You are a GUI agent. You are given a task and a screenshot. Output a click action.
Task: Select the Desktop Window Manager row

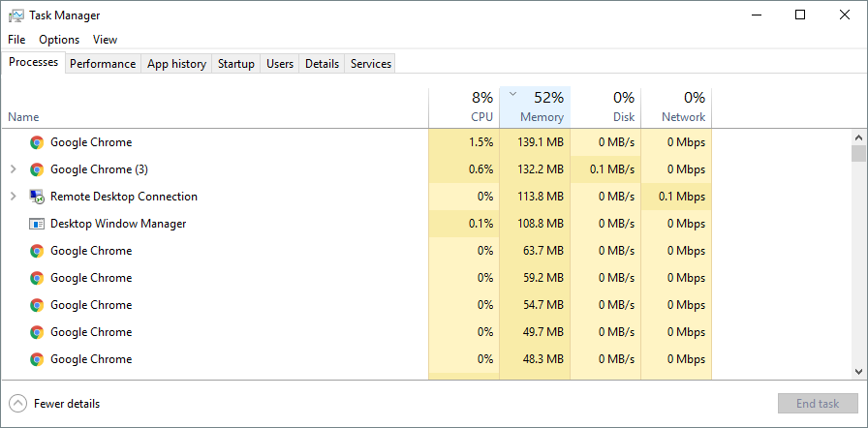pyautogui.click(x=356, y=224)
